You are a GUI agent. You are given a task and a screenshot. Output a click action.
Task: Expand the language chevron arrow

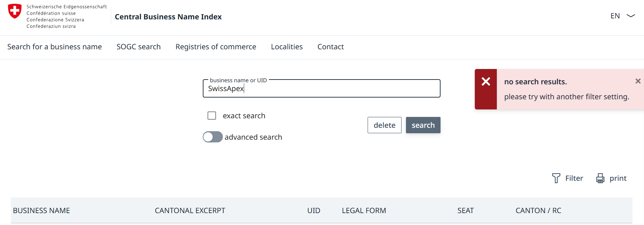[630, 16]
